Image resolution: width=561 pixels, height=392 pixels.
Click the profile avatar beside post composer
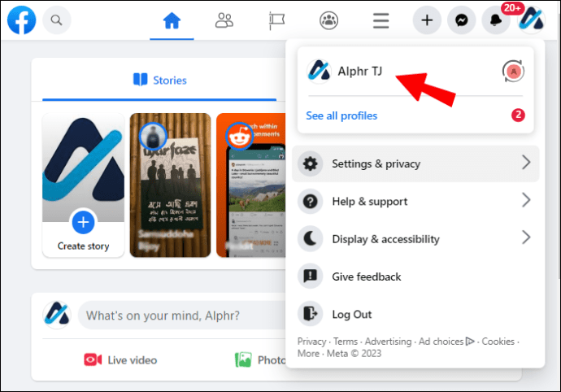(x=57, y=315)
